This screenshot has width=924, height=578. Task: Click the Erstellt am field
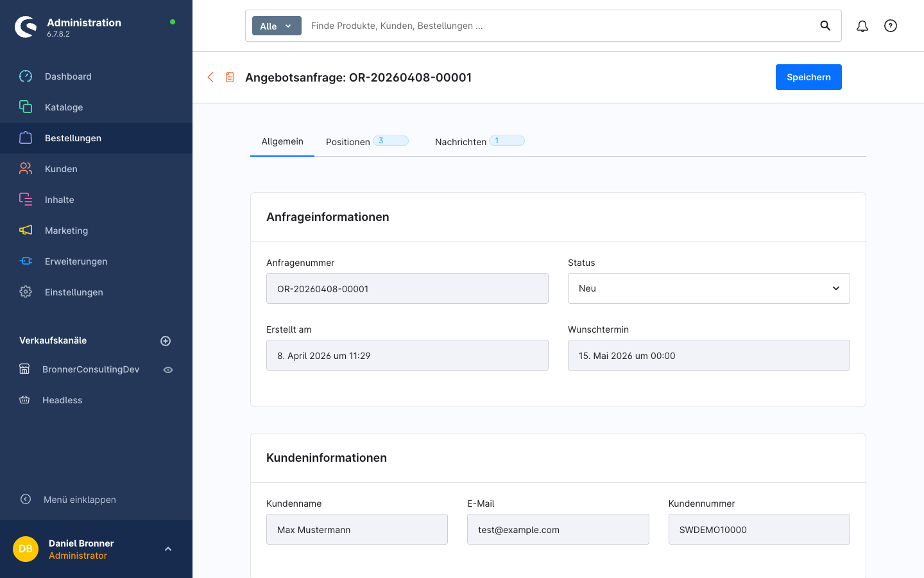pos(407,355)
